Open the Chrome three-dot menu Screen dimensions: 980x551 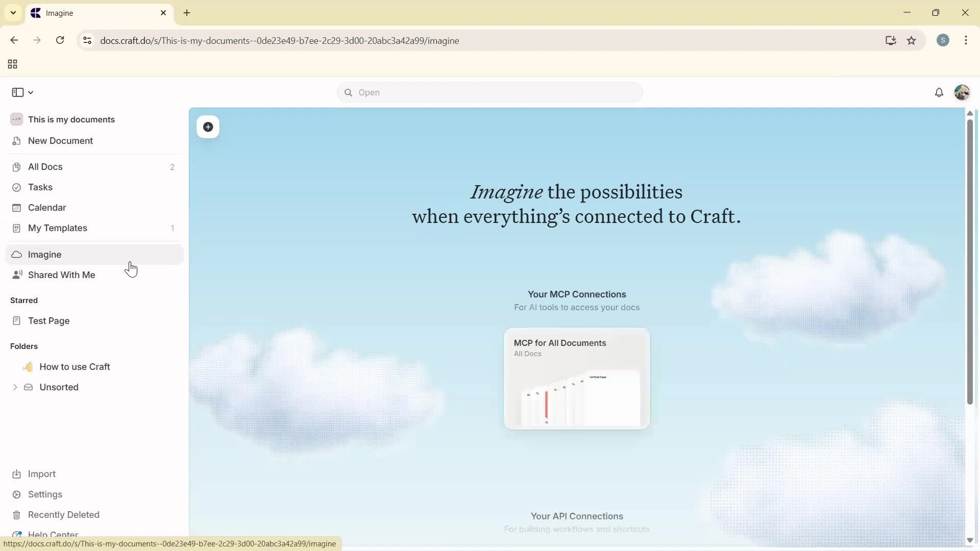(x=966, y=40)
